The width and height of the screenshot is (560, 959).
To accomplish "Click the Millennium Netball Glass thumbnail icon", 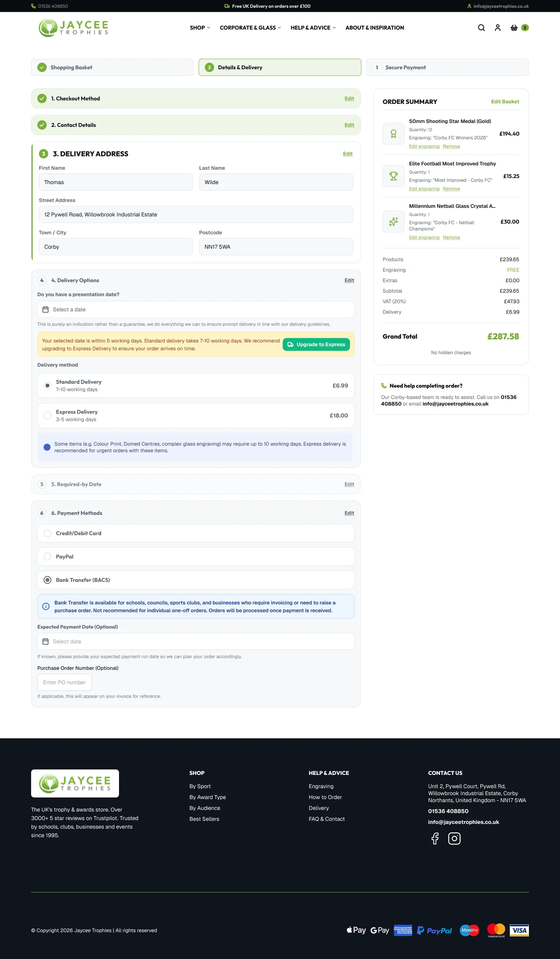I will 394,222.
